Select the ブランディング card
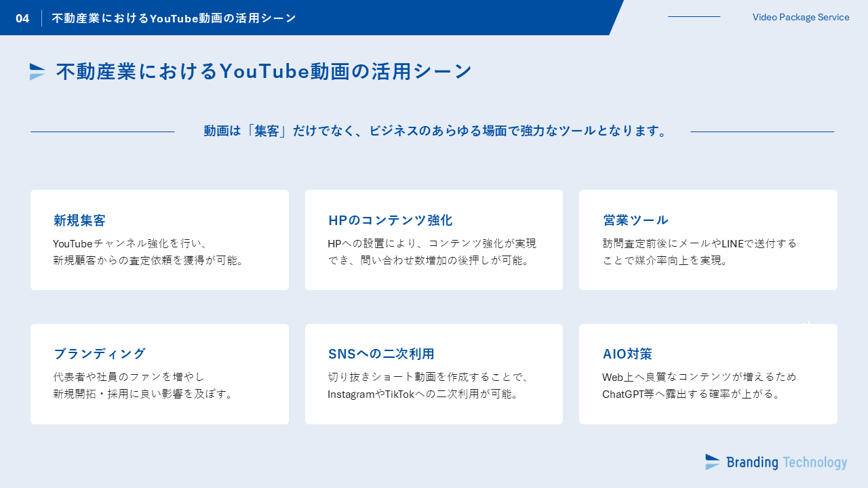868x488 pixels. pyautogui.click(x=159, y=373)
